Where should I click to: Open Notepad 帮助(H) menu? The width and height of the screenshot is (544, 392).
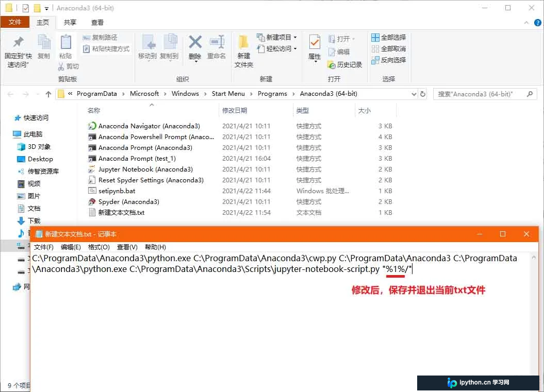(155, 247)
